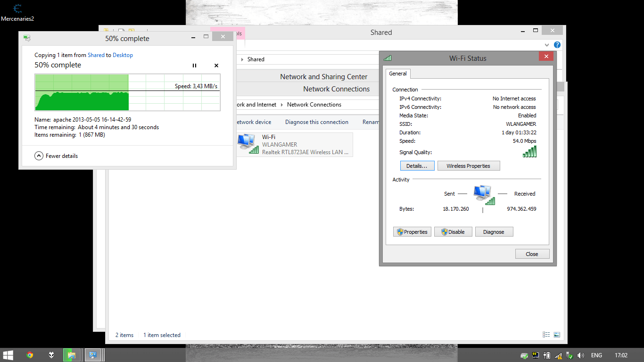The width and height of the screenshot is (644, 362).
Task: Switch to large icons view in status bar
Action: pos(557,335)
